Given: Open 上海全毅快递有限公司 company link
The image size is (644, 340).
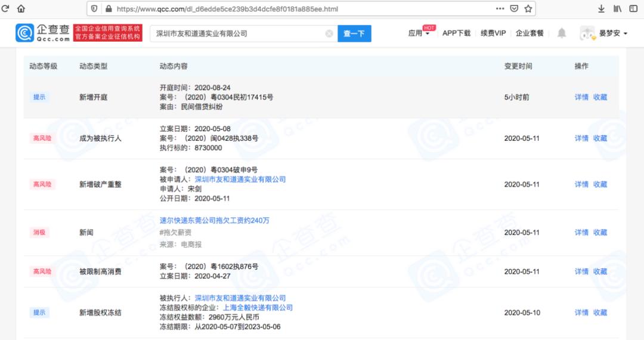Looking at the screenshot, I should [x=258, y=308].
